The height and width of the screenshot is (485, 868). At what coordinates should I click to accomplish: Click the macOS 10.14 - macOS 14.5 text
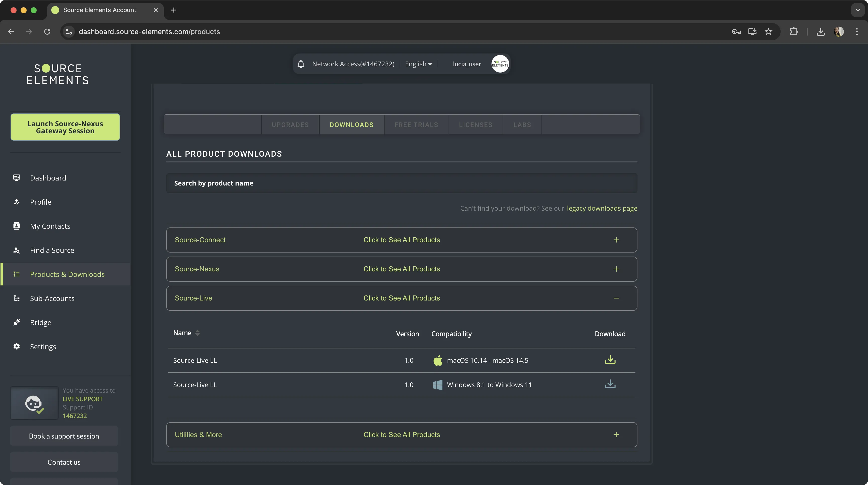point(487,360)
